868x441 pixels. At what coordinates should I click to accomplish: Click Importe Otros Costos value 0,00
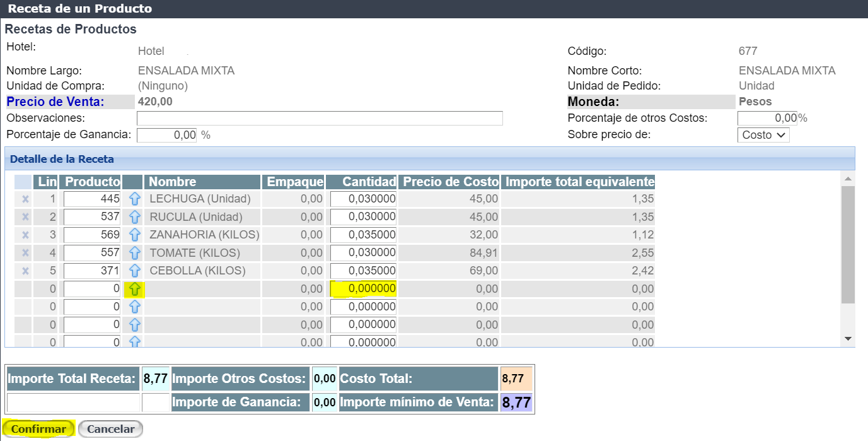click(325, 379)
